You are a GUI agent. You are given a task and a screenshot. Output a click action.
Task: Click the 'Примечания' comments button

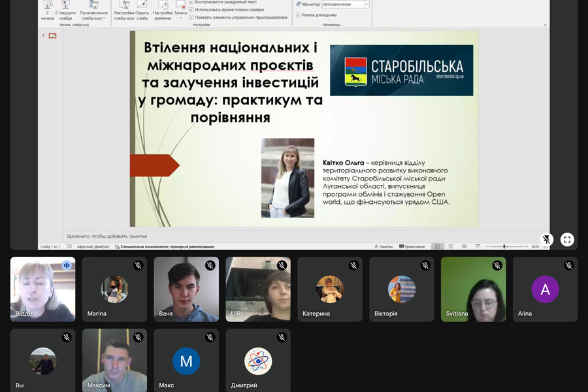pos(410,247)
